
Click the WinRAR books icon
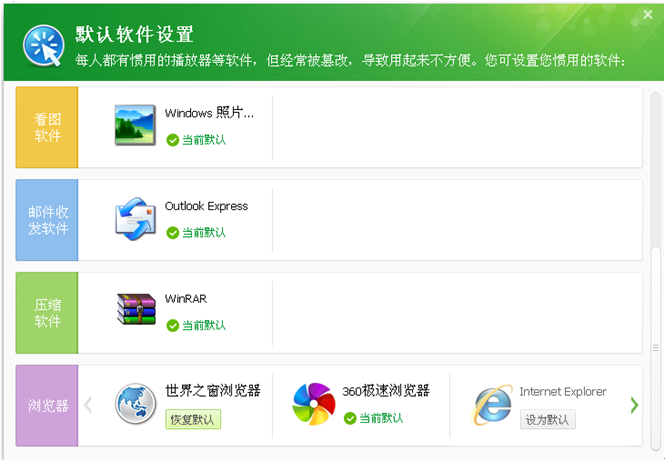click(x=136, y=311)
